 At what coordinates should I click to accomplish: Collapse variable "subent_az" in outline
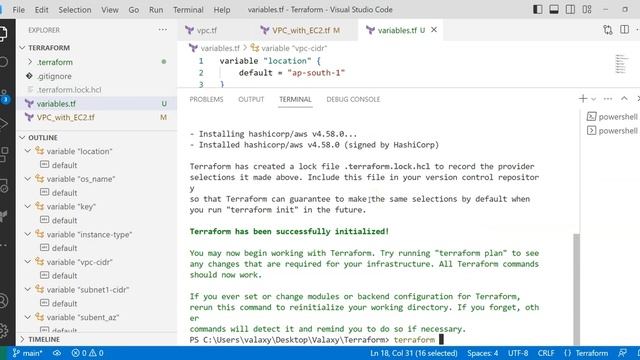point(28,317)
